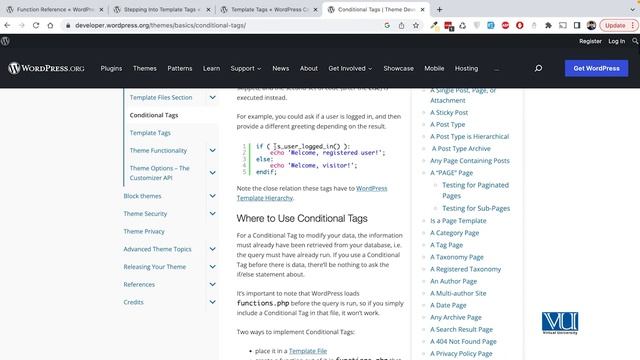Viewport: 640px width, 360px height.
Task: Open the Chrome profile avatar
Action: (591, 25)
